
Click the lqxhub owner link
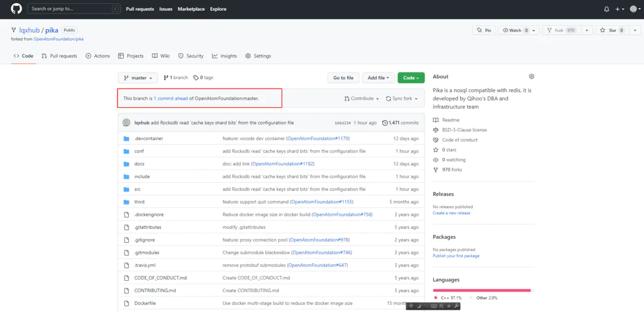pyautogui.click(x=30, y=31)
